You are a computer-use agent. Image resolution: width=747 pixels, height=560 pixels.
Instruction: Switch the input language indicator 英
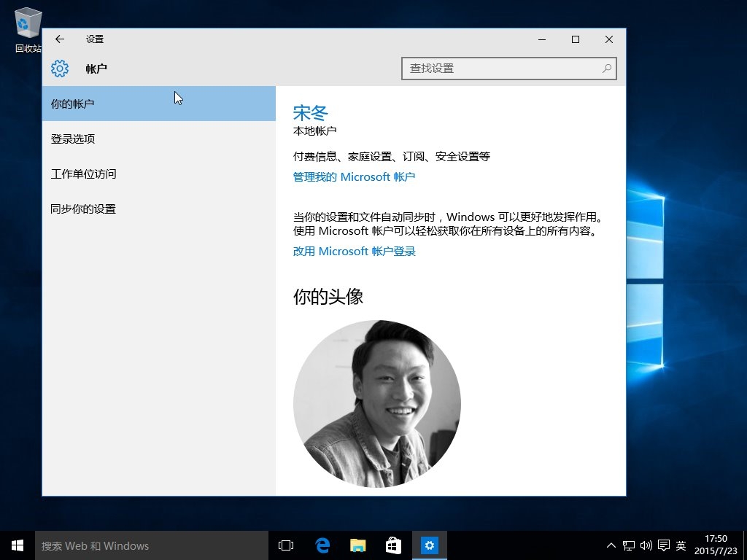pyautogui.click(x=681, y=545)
